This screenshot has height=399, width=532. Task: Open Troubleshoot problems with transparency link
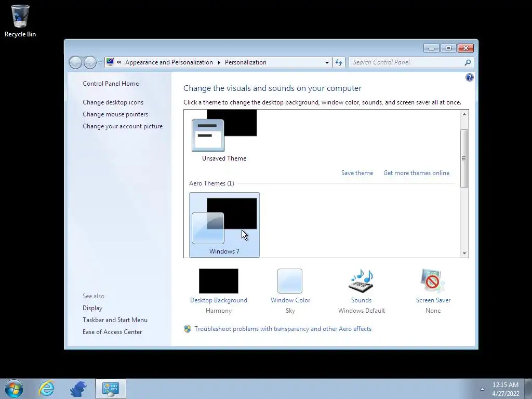[x=283, y=329]
